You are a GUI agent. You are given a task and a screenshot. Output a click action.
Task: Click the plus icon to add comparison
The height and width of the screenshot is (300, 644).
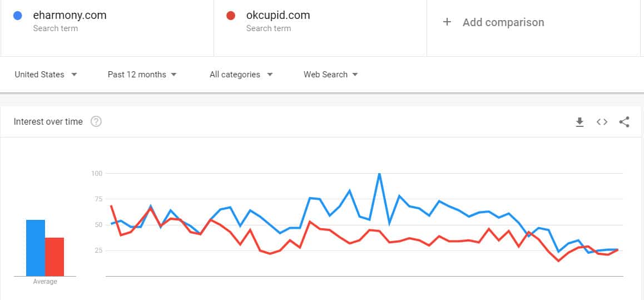click(447, 22)
